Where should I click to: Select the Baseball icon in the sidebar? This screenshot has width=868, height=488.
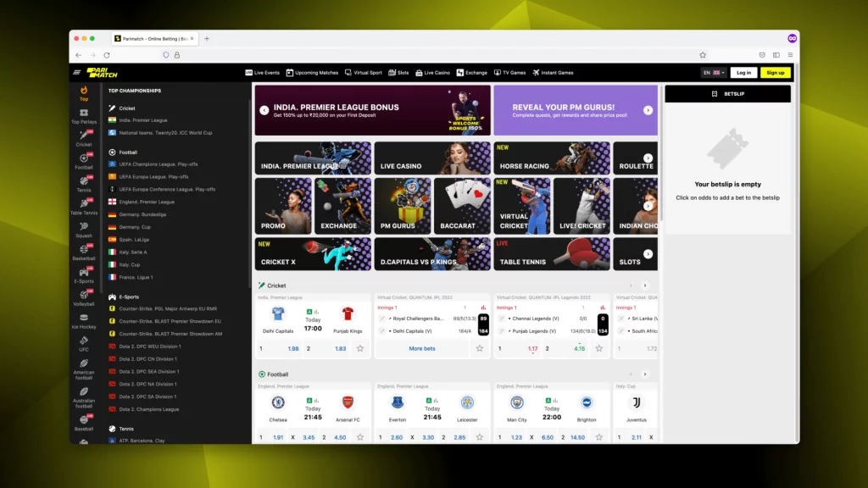point(84,423)
